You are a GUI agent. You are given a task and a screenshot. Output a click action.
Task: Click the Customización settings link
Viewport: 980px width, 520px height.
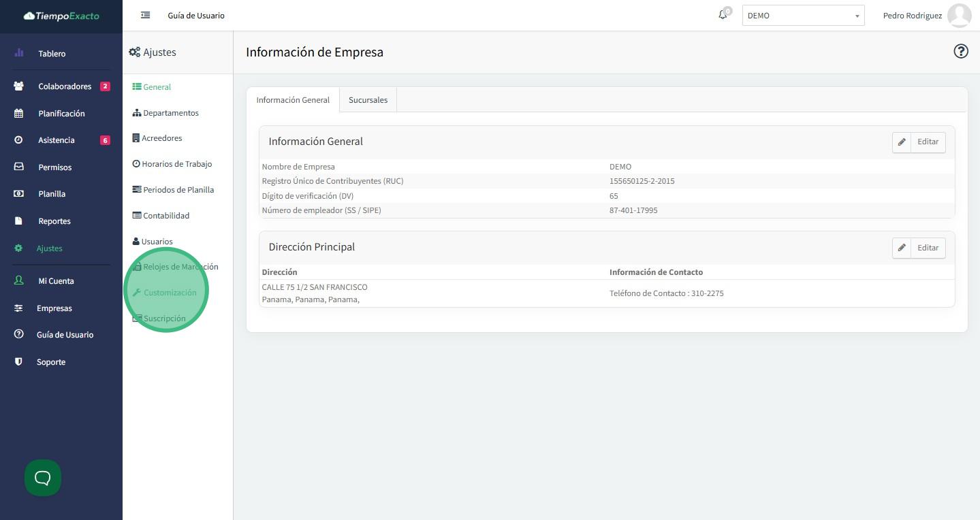coord(170,293)
